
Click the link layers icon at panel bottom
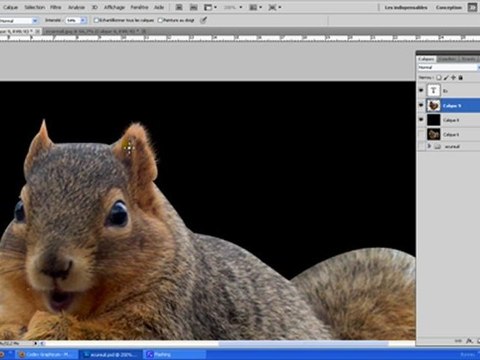click(x=458, y=341)
